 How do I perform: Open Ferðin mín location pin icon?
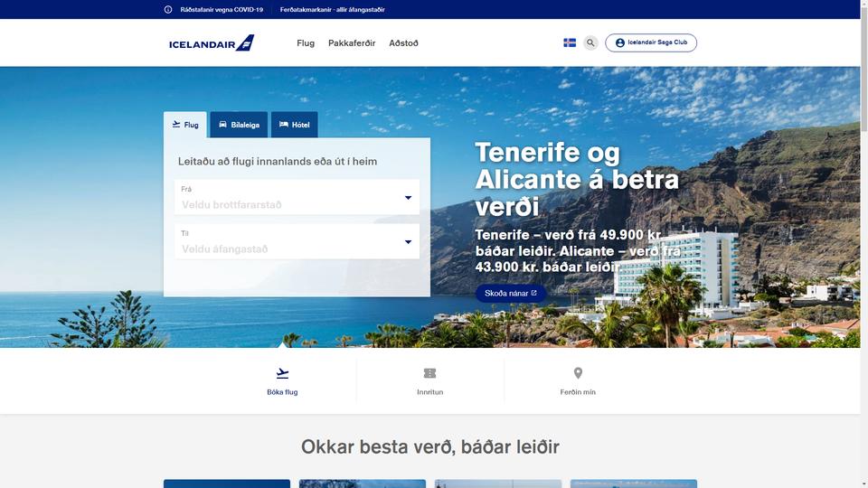tap(578, 373)
